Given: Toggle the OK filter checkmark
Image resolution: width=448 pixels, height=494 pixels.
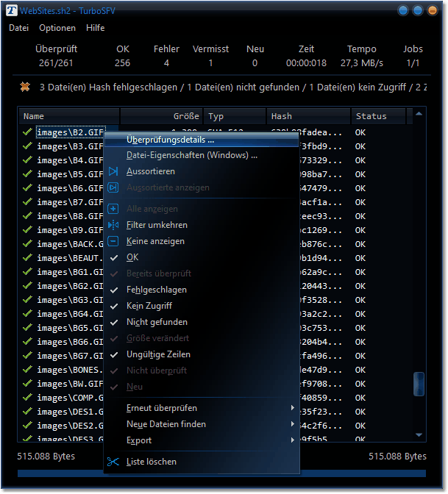Looking at the screenshot, I should 113,257.
